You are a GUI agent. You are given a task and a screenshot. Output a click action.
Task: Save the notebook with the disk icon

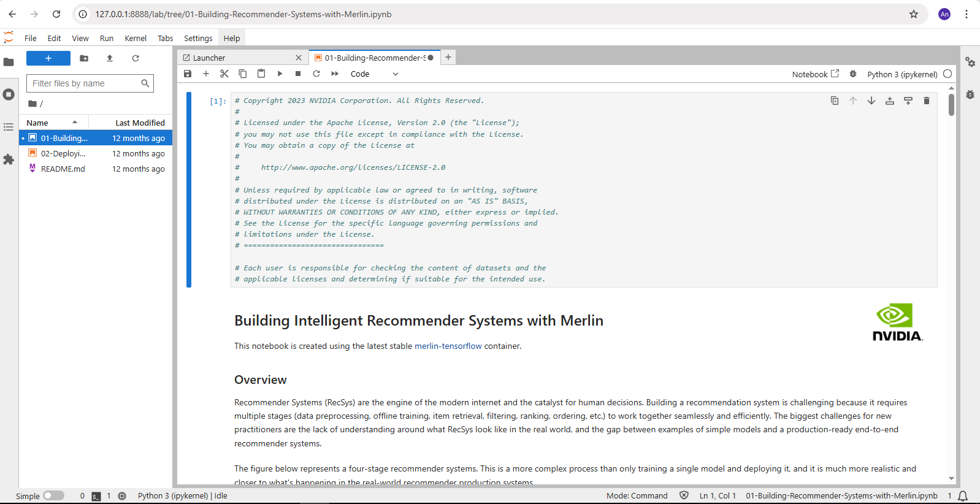[188, 74]
